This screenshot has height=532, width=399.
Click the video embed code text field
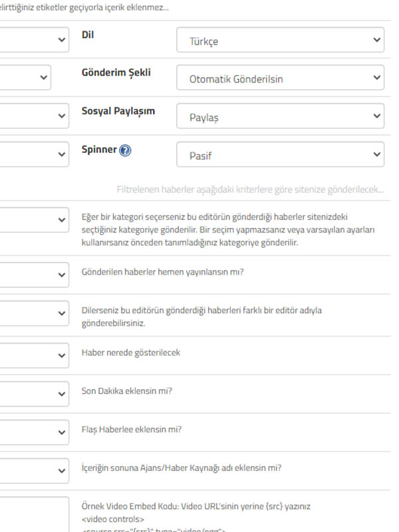point(33,514)
